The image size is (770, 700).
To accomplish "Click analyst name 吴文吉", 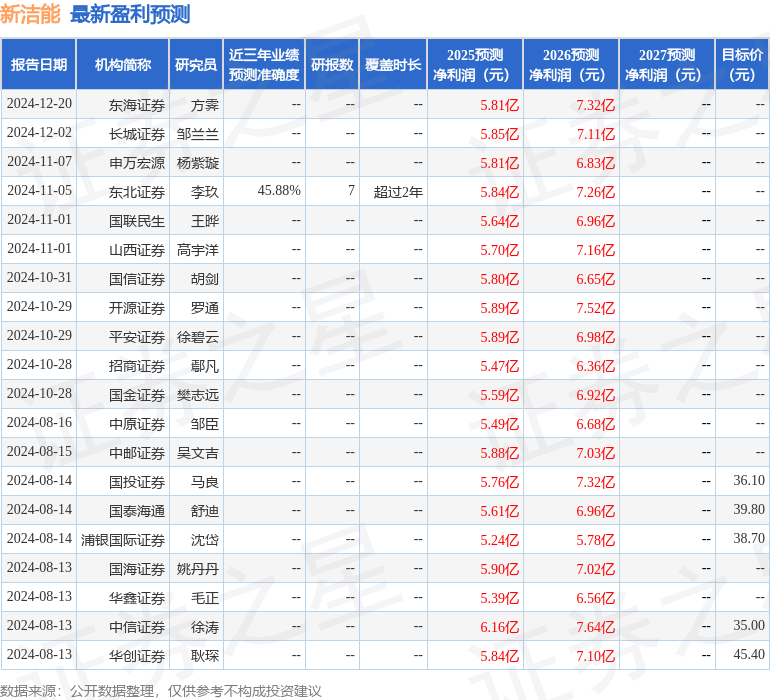I will (x=198, y=453).
